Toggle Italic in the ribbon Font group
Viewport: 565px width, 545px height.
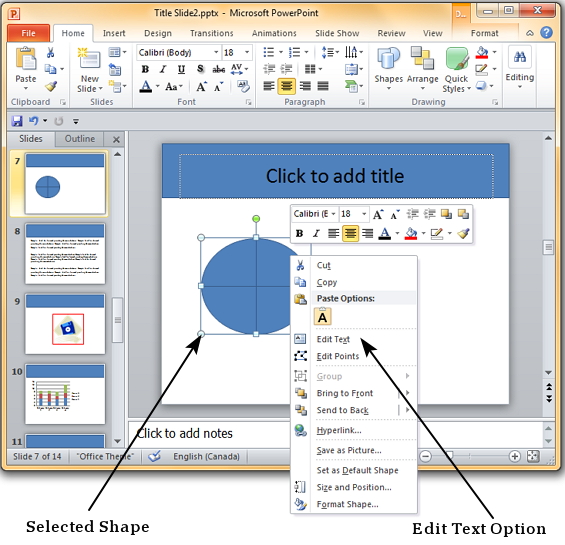click(x=163, y=69)
